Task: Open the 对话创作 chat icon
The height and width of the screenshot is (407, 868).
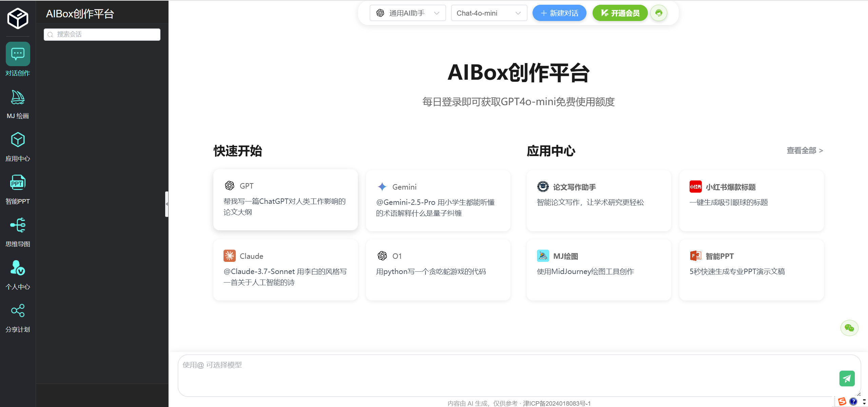Action: pos(18,54)
